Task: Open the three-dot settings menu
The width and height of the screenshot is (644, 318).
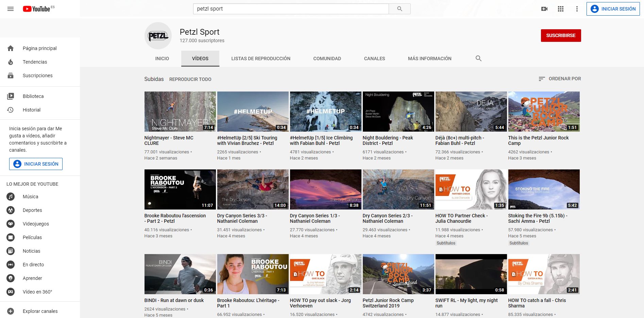Action: click(x=577, y=9)
